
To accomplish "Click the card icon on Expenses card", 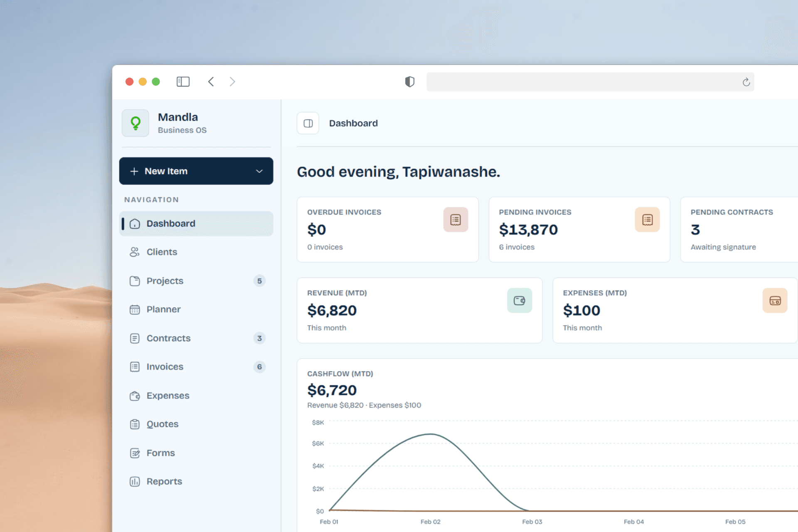I will (775, 300).
